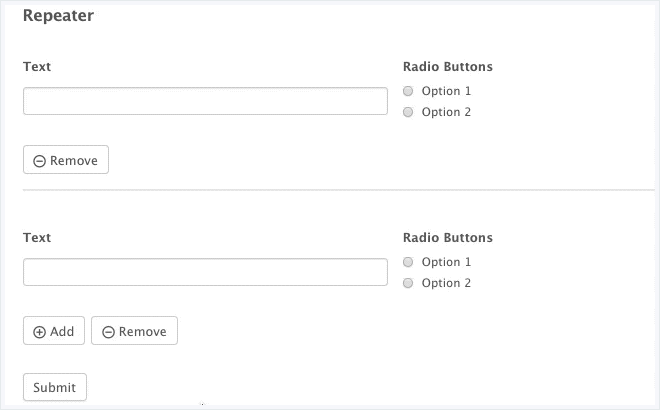Click the "Repeater" section heading

click(x=58, y=16)
